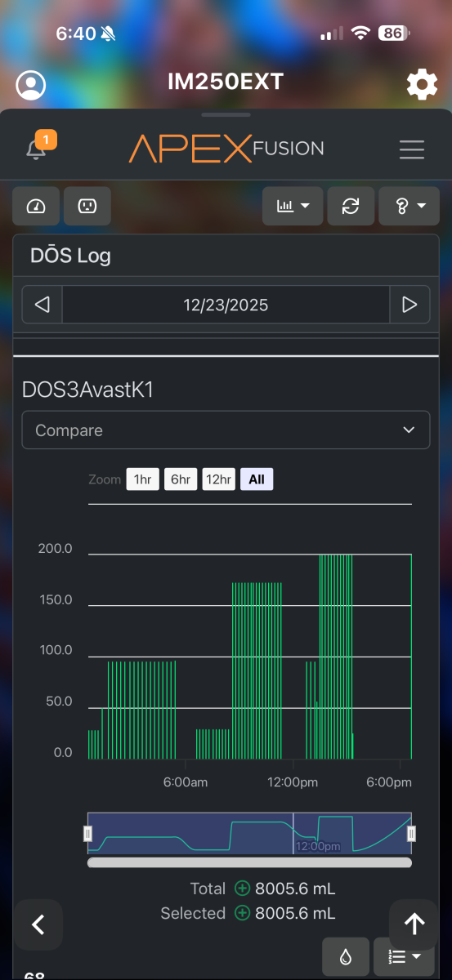The width and height of the screenshot is (452, 980).
Task: Tap the water droplet icon button
Action: 345,957
